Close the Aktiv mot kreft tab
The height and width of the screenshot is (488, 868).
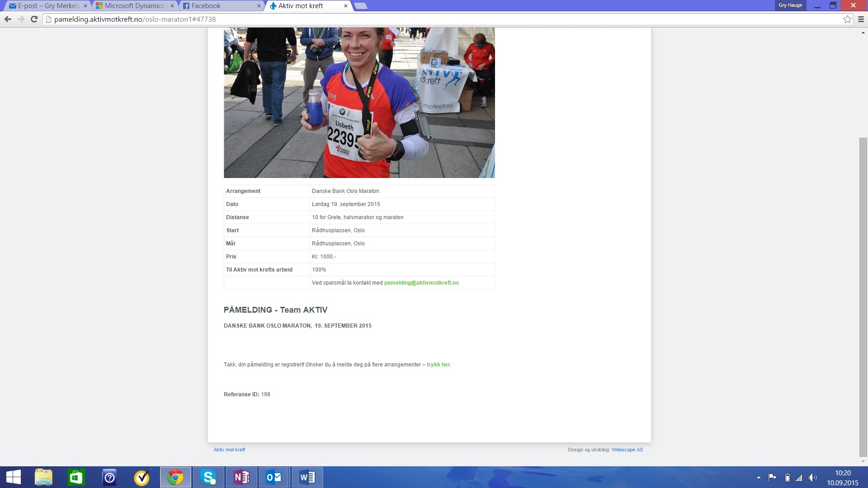346,6
